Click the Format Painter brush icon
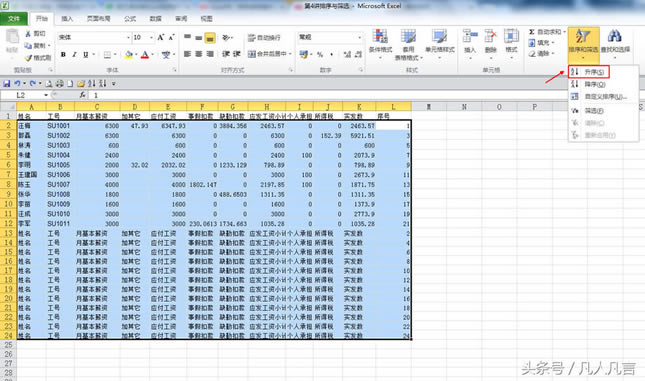The width and height of the screenshot is (645, 381). (28, 58)
